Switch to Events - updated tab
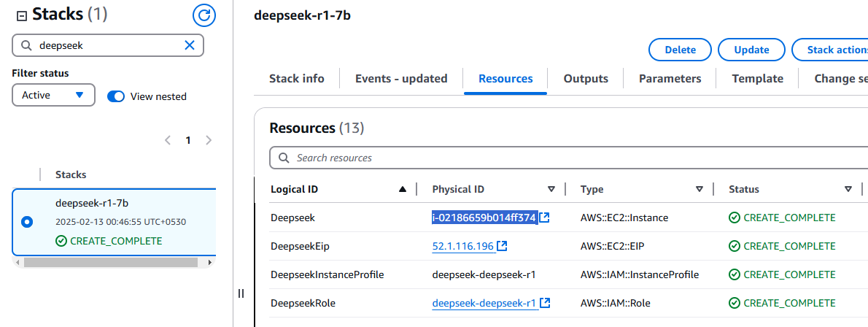 click(401, 79)
